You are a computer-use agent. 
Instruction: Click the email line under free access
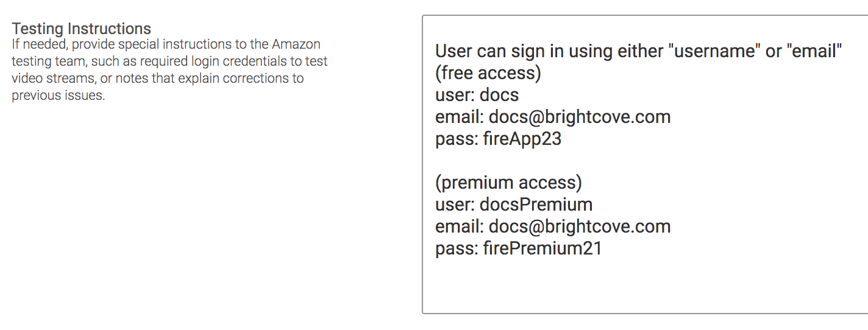pos(553,117)
